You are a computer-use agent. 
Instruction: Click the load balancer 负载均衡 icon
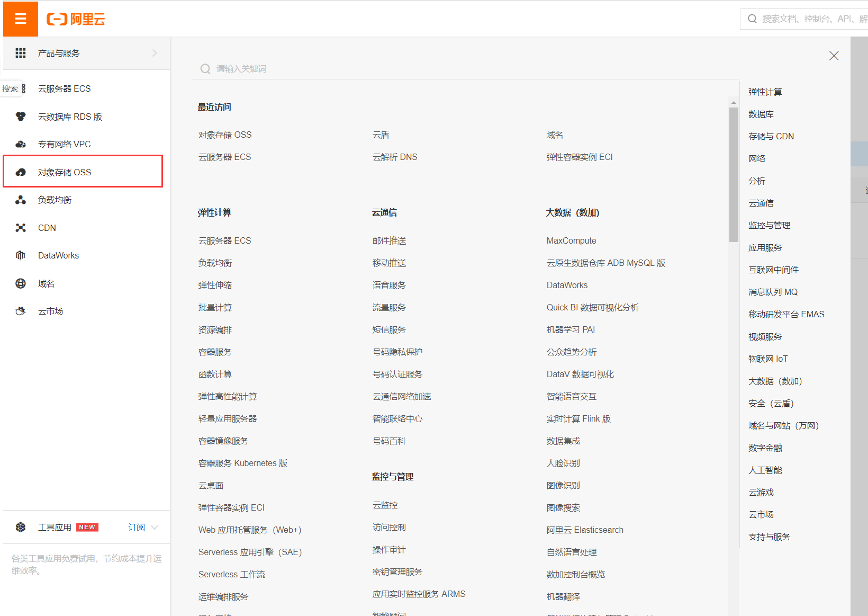21,200
